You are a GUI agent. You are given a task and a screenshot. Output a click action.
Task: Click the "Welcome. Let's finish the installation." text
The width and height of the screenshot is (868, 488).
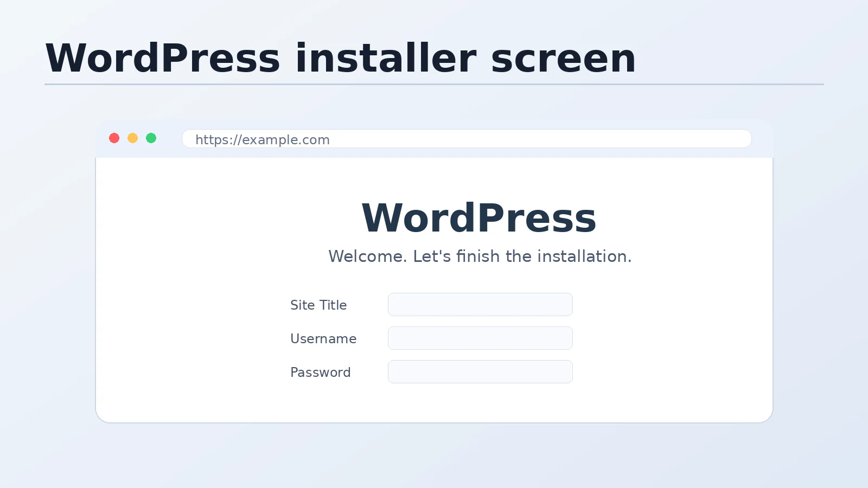(x=480, y=256)
